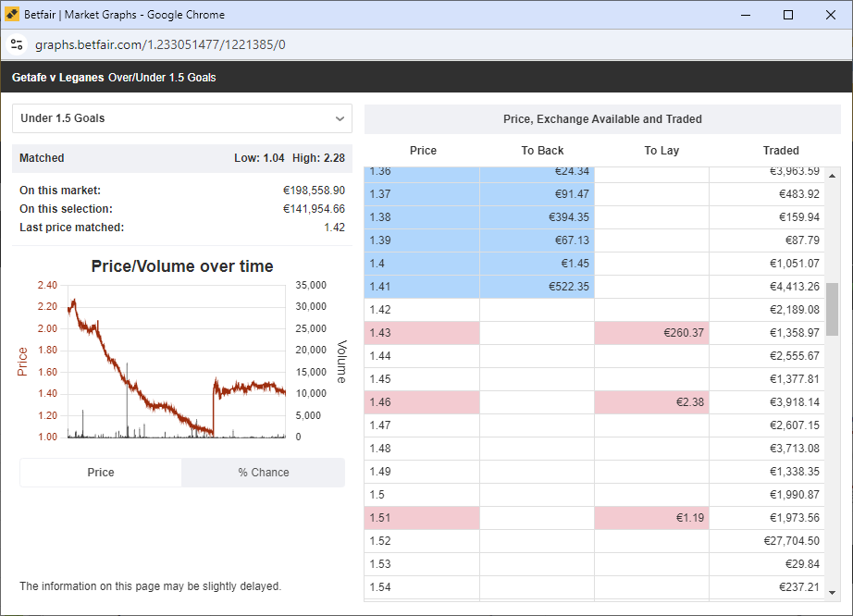Viewport: 853px width, 616px height.
Task: Select the 1.46 lay offer €2.38
Action: point(651,402)
